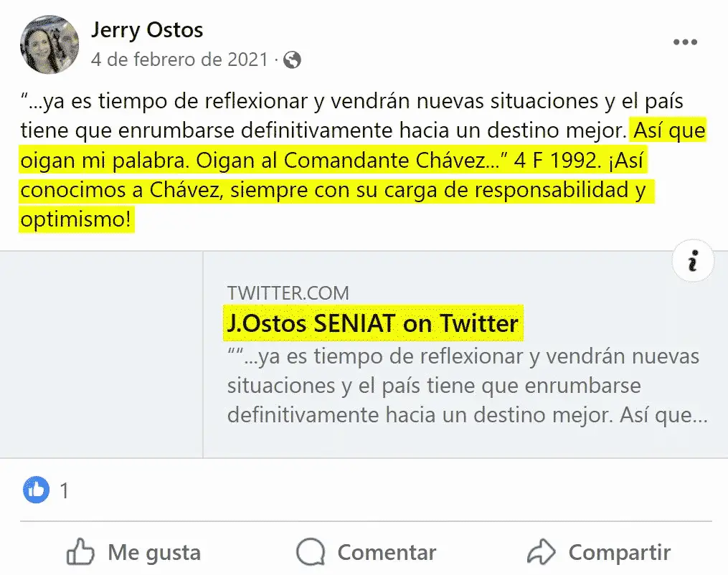Open the Jerry Ostos profile name link
Viewport: 728px width, 575px height.
(x=147, y=30)
